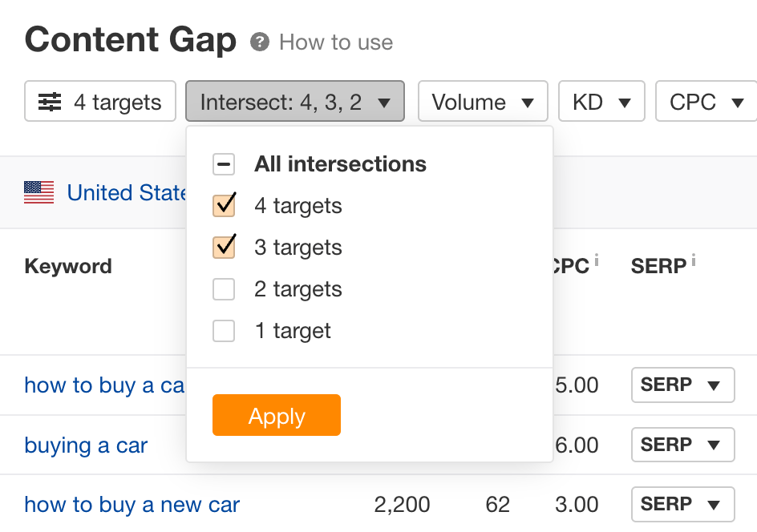Open SERP dropdown for "buying a car"
Image resolution: width=757 pixels, height=532 pixels.
pyautogui.click(x=682, y=445)
